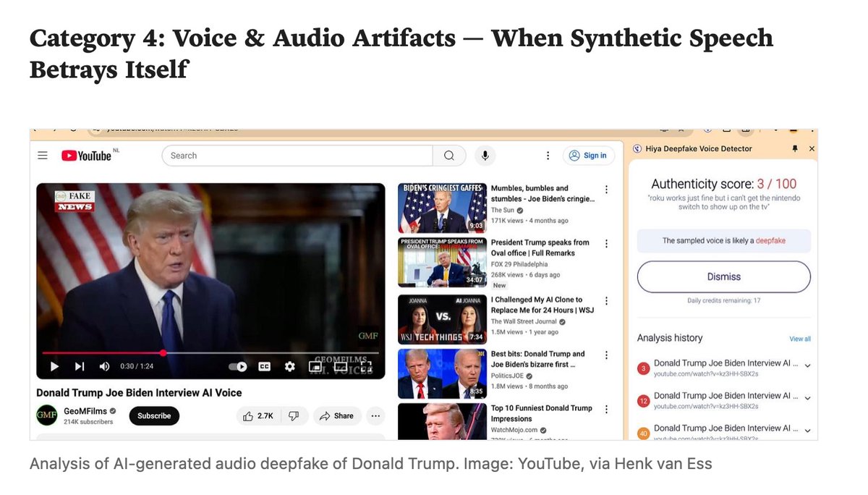Screen dimensions: 868x495
Task: Go to YouTube home via logo
Action: pyautogui.click(x=87, y=156)
